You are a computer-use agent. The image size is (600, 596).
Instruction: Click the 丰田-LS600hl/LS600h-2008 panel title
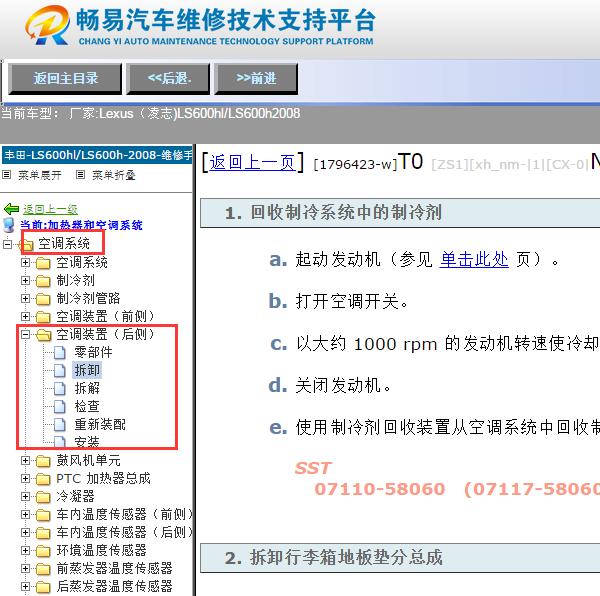coord(97,155)
